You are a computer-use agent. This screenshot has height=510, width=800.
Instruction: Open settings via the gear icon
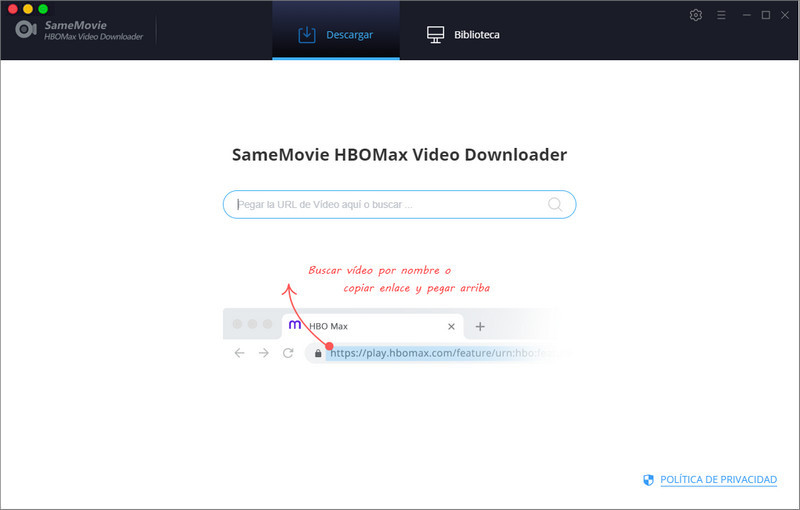[695, 15]
